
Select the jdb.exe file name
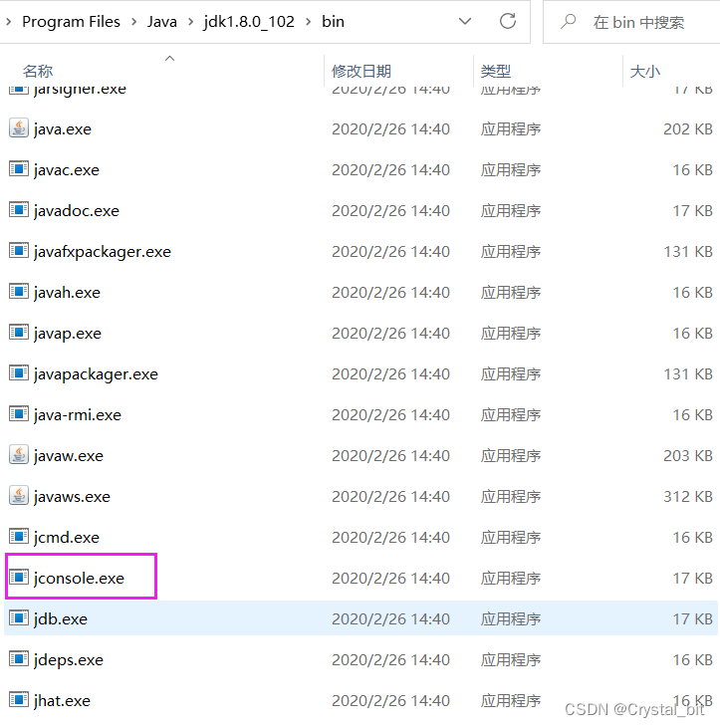coord(61,619)
